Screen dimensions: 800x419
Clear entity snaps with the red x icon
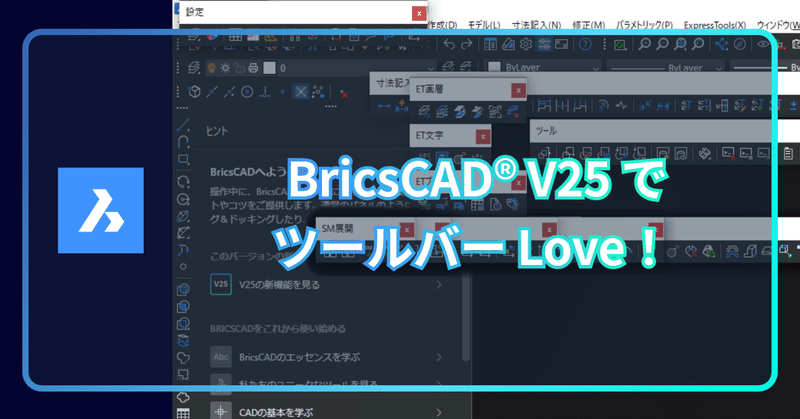tap(344, 92)
